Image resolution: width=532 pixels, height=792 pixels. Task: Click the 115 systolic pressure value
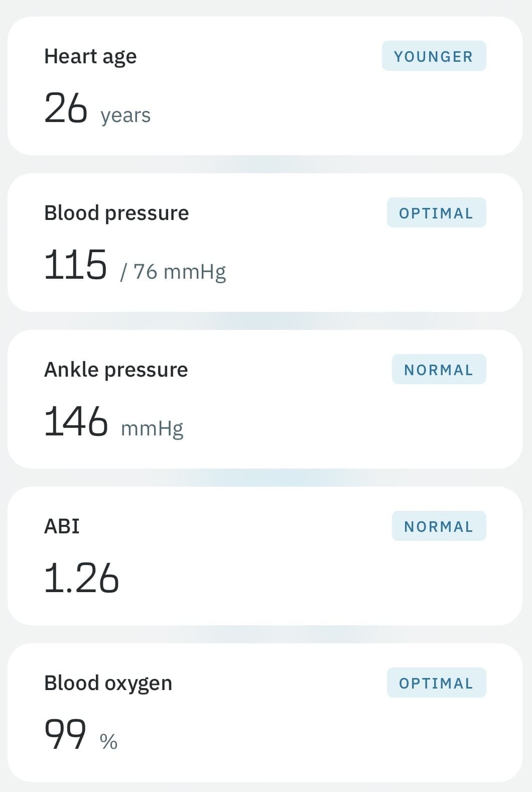click(x=75, y=265)
